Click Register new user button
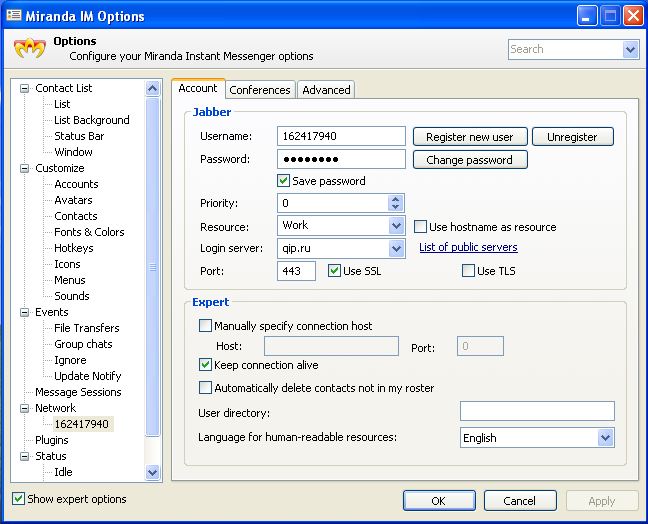648x524 pixels. pos(470,137)
